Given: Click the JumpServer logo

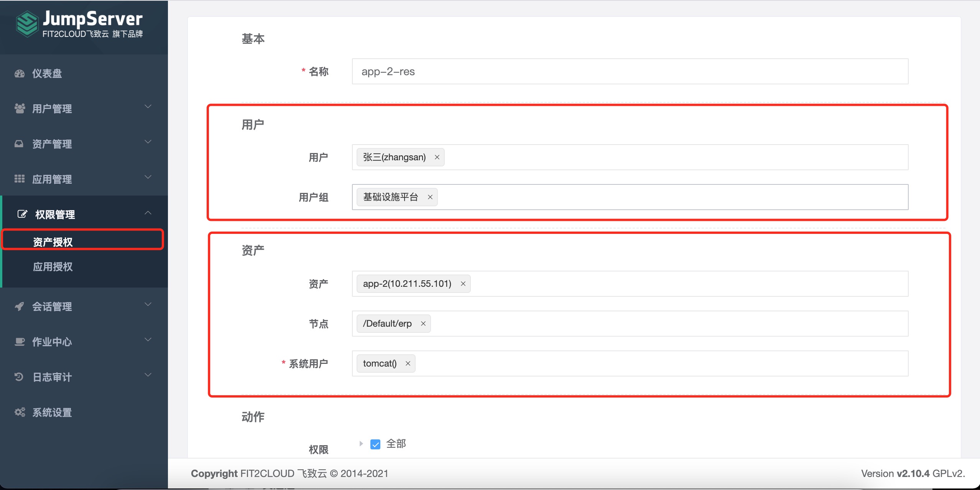Looking at the screenshot, I should [79, 25].
